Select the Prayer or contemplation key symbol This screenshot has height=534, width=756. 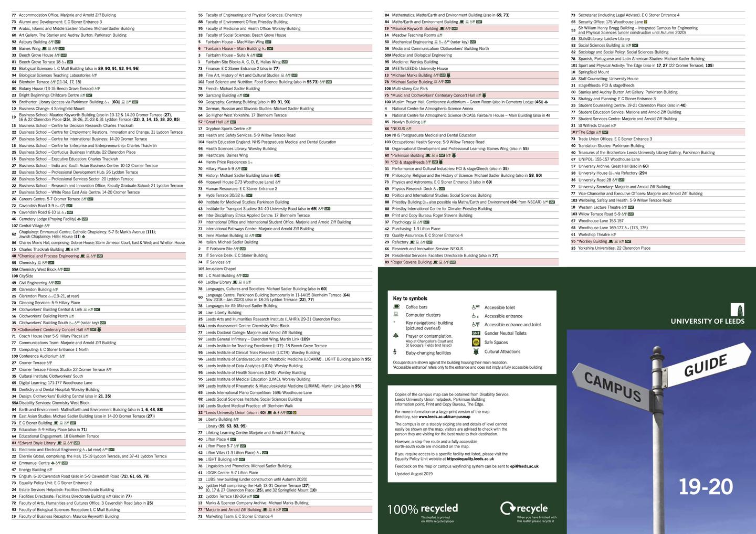click(396, 336)
